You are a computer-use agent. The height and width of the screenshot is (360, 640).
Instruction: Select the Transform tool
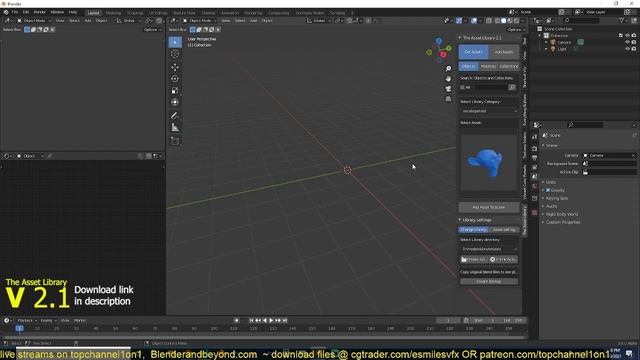175,102
